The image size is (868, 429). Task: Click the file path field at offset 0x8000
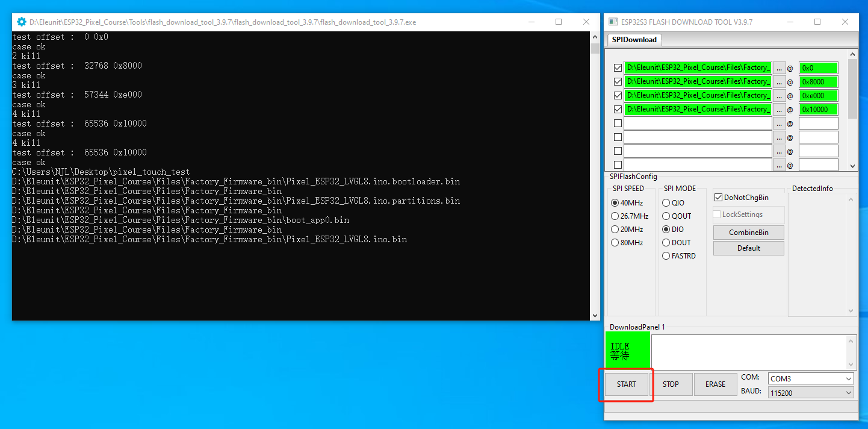pos(698,82)
